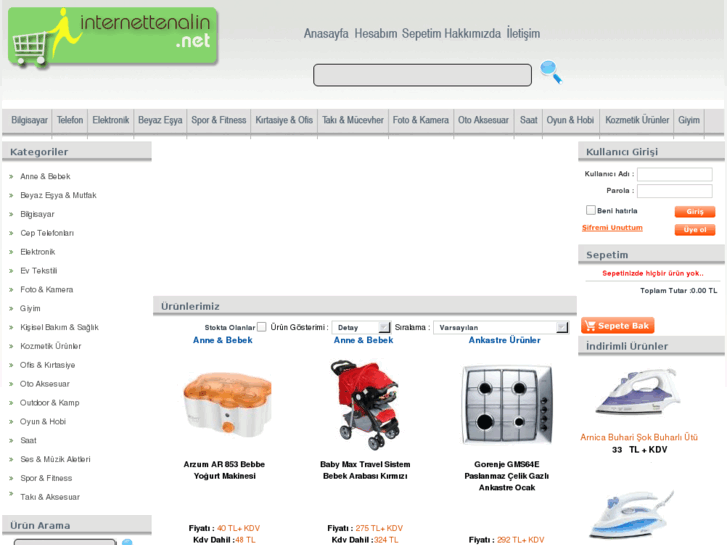Click the Üye ol button
Screen dimensions: 727x545
point(695,230)
